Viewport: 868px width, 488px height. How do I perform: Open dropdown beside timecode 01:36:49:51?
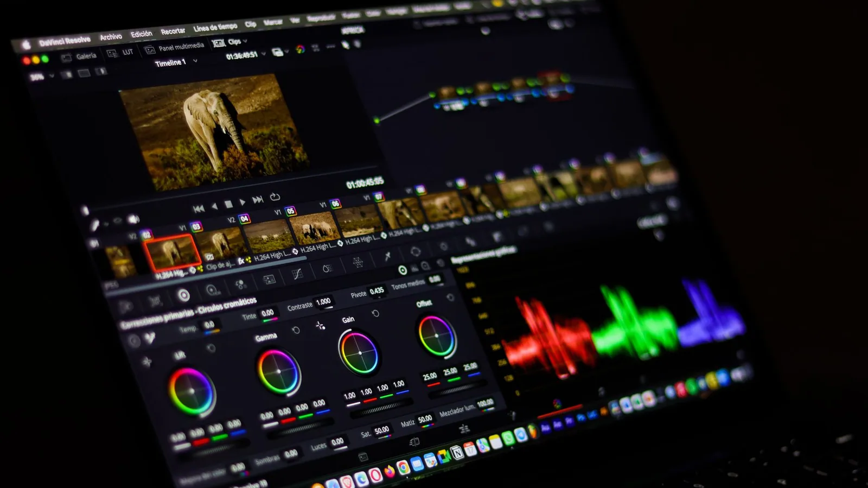coord(264,54)
